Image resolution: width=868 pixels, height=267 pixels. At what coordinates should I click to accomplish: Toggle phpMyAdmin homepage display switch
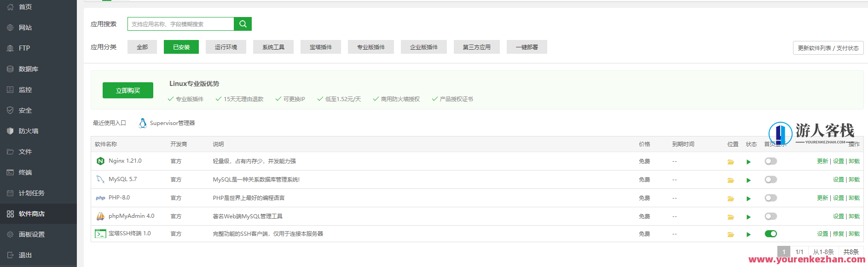771,216
